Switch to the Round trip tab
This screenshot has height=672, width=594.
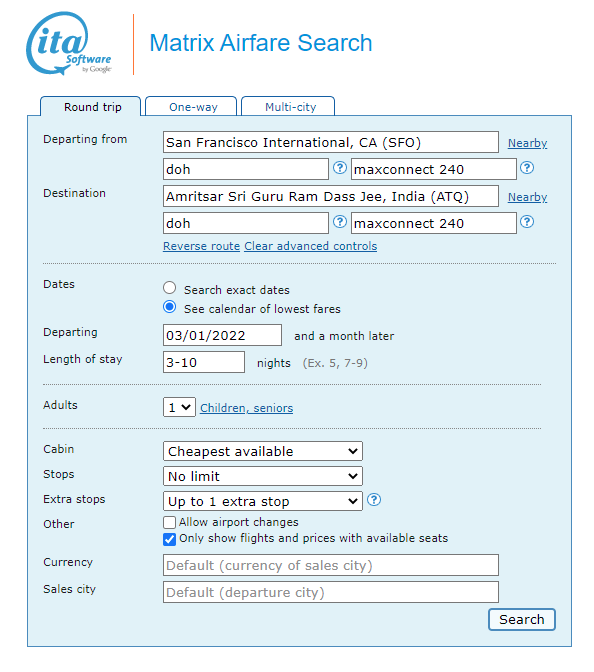[x=91, y=106]
